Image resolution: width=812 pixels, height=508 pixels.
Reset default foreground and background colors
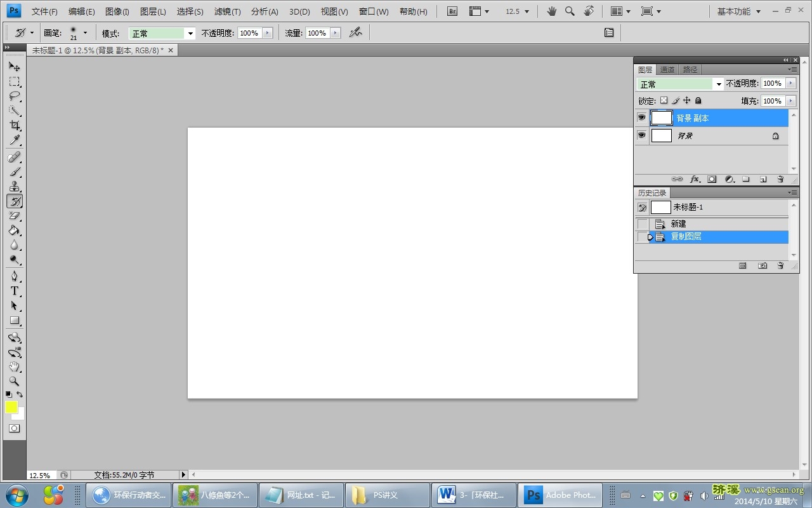coord(8,394)
